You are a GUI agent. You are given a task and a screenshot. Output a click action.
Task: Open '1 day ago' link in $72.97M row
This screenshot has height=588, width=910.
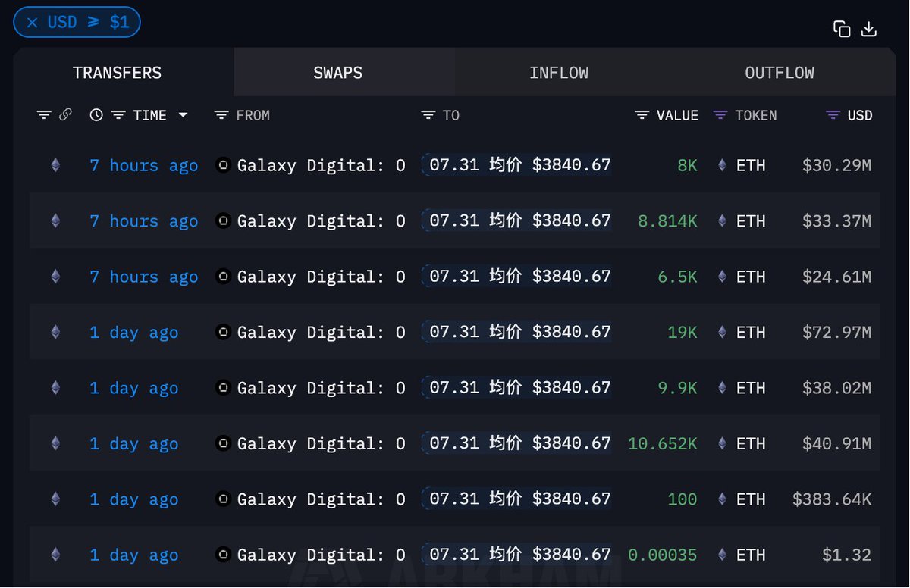[133, 333]
